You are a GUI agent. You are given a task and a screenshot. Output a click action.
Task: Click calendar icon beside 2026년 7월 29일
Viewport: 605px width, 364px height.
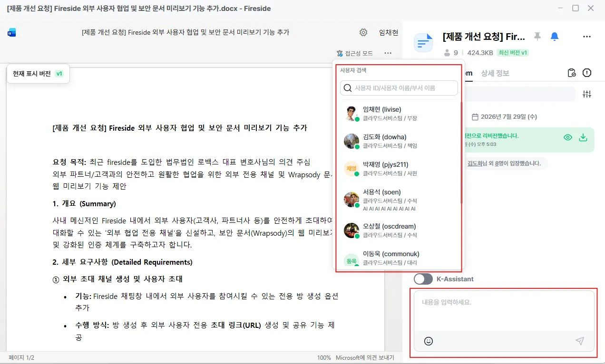coord(475,116)
